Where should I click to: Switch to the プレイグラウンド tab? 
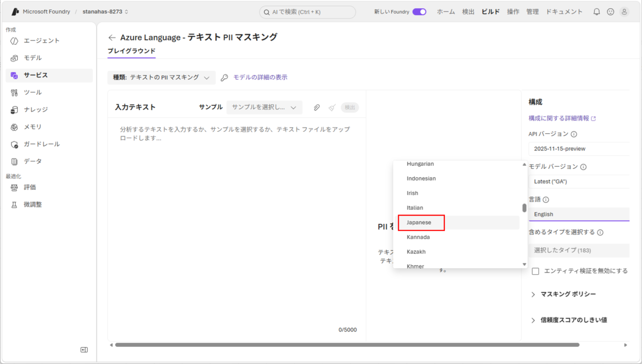[x=131, y=51]
